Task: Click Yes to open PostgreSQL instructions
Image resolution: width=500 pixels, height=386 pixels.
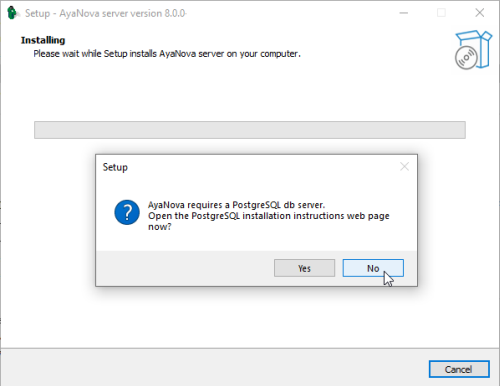Action: tap(304, 268)
